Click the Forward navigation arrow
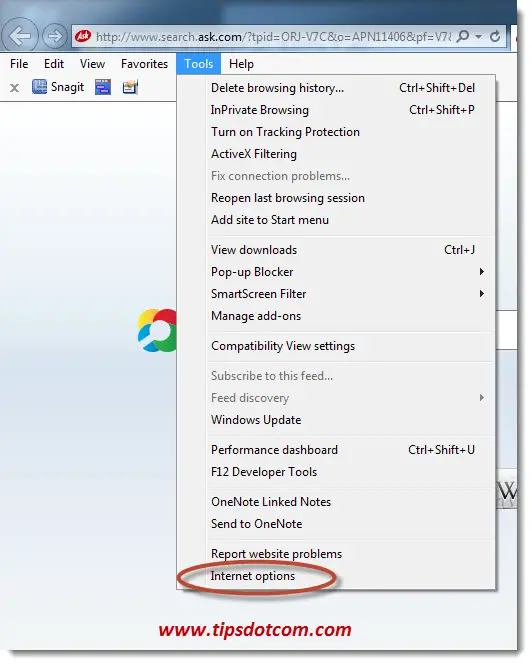This screenshot has height=665, width=532. pyautogui.click(x=54, y=36)
